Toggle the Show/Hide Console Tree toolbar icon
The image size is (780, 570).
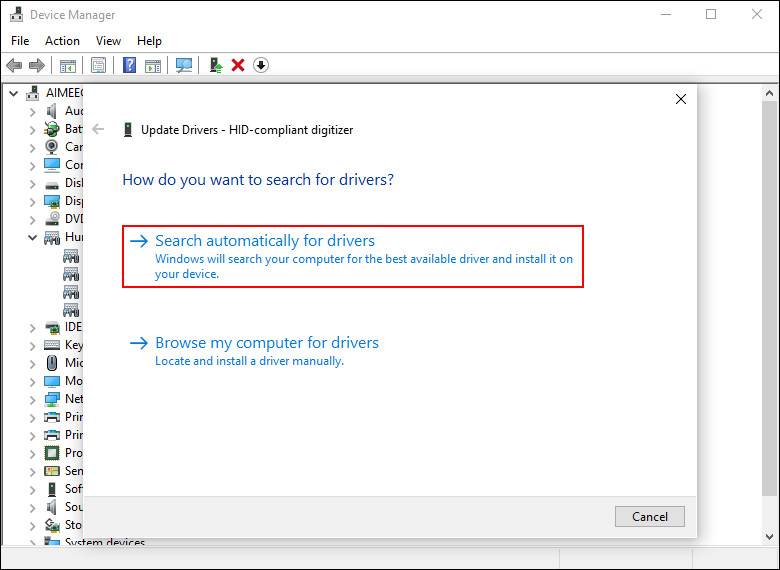tap(68, 65)
